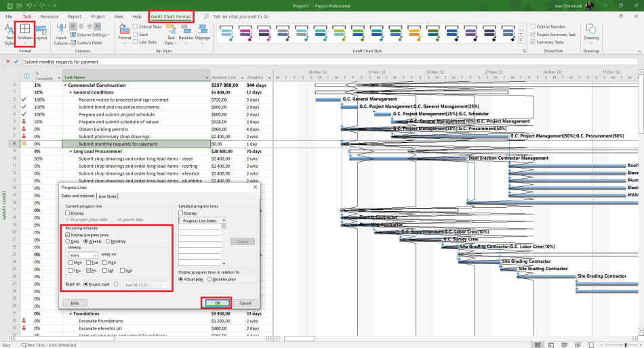Enable the Critical Tasks checkbox
The width and height of the screenshot is (644, 348).
coord(135,26)
